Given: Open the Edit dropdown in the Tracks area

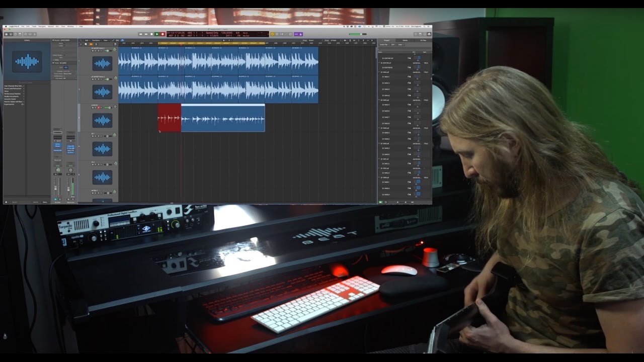Looking at the screenshot, I should click(x=87, y=40).
